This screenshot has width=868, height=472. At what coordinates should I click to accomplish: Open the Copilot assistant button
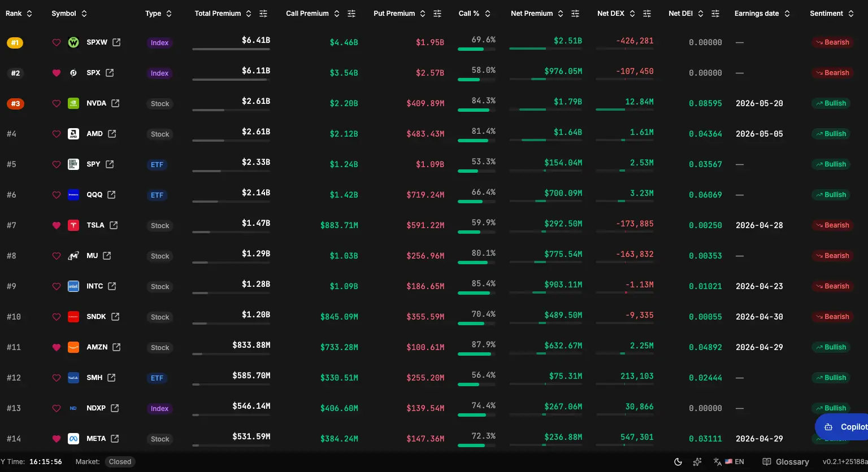841,427
